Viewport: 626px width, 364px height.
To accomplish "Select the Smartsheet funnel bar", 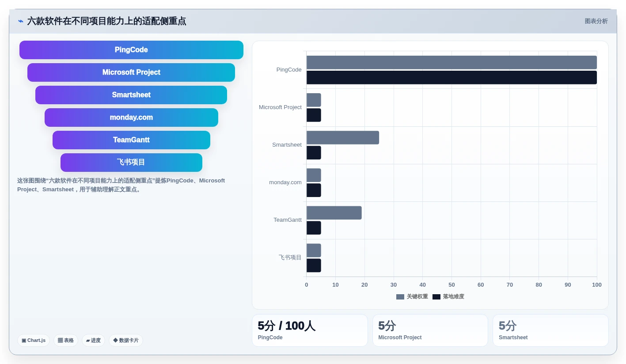I will (x=131, y=95).
